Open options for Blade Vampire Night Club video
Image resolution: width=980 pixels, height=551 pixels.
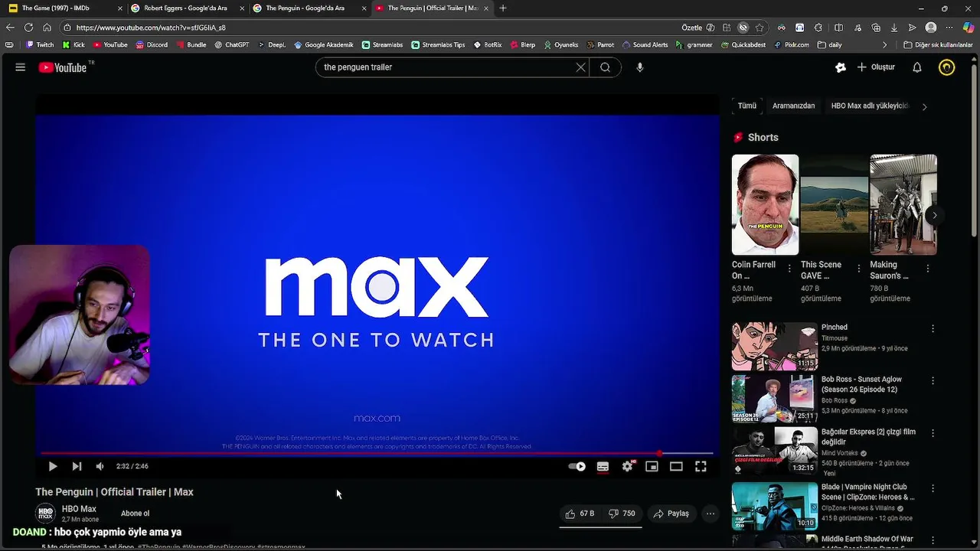933,487
